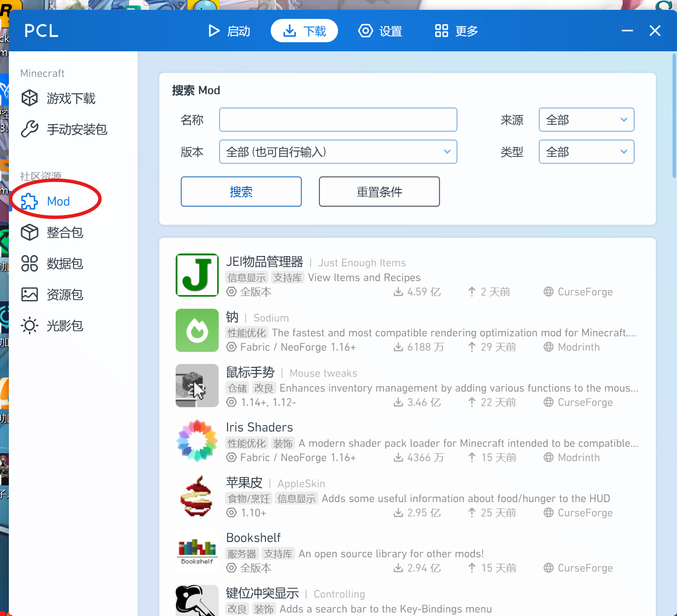Click the JEI物品管理器 mod icon

coord(197,275)
